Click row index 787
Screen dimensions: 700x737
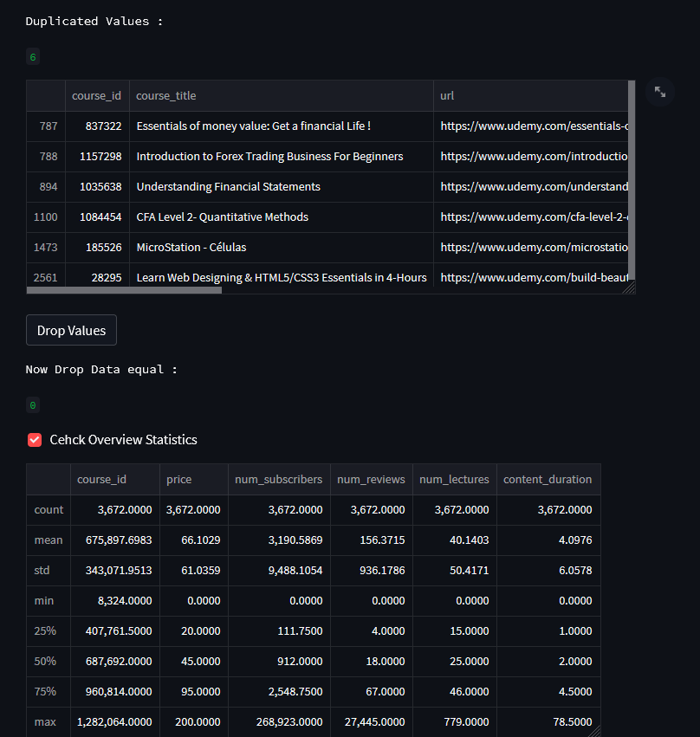click(x=46, y=126)
